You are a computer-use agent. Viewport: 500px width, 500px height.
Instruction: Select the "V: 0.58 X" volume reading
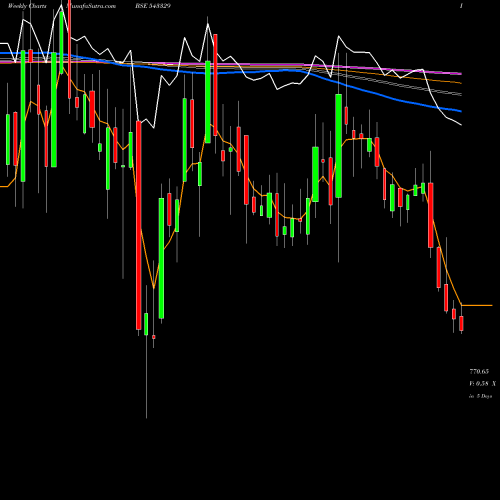coord(482,384)
